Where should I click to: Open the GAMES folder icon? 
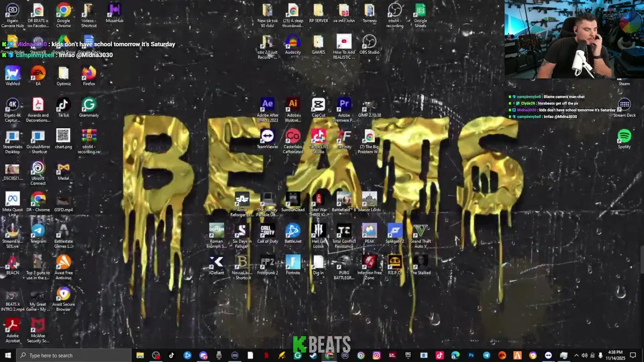(x=318, y=45)
